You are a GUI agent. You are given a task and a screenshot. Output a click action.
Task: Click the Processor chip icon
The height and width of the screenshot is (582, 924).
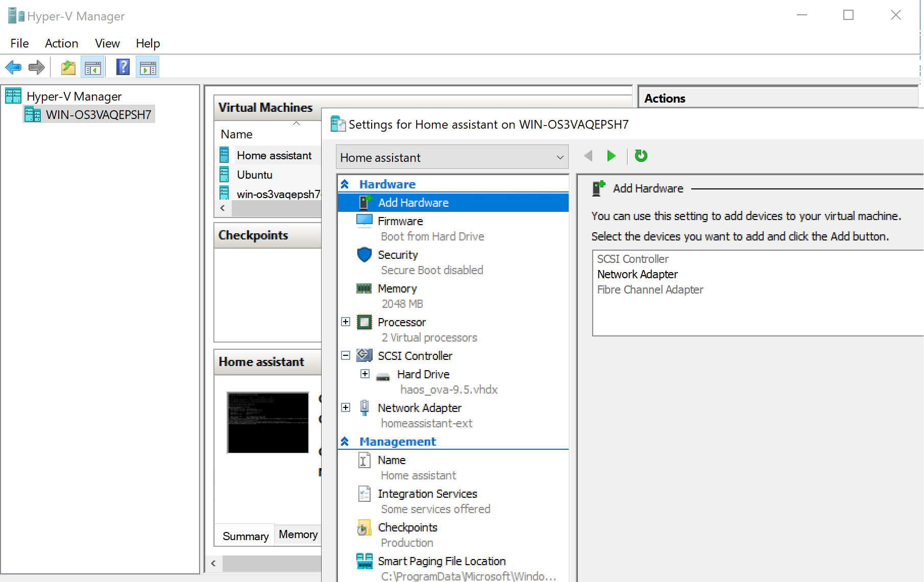364,322
